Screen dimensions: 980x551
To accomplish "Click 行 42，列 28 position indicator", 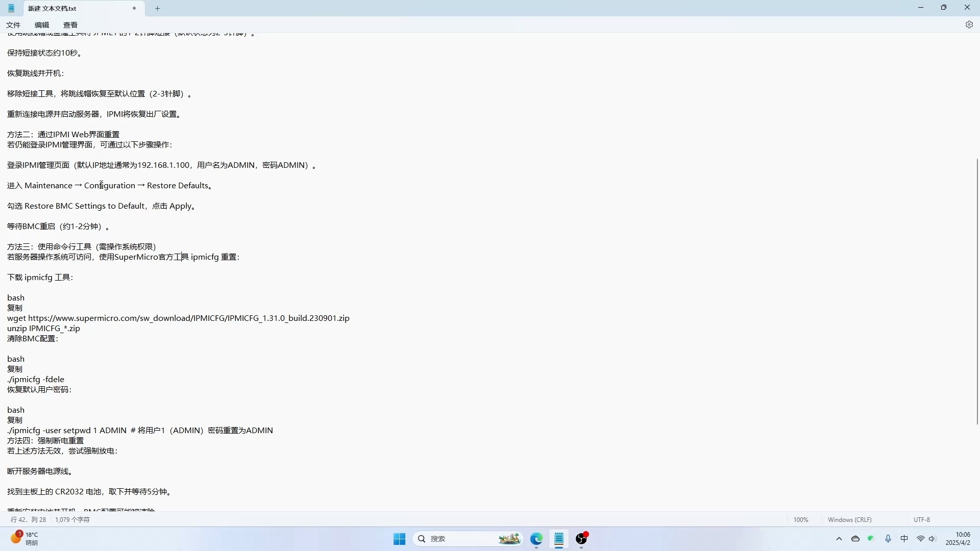I will (29, 520).
